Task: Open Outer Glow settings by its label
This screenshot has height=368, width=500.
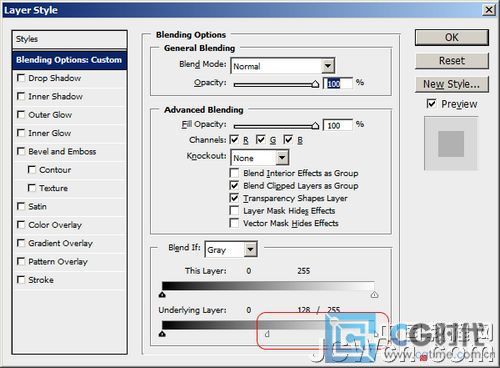Action: pyautogui.click(x=50, y=115)
